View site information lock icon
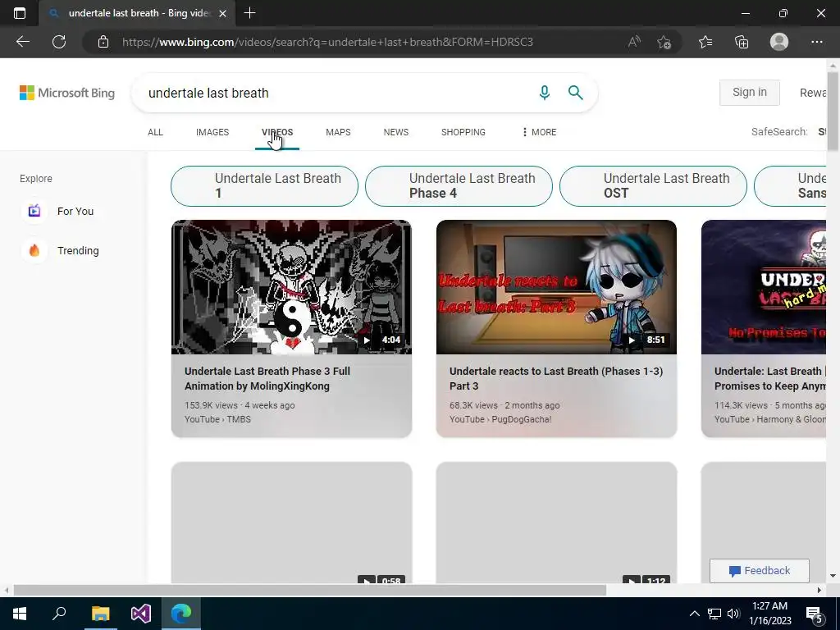 [x=103, y=42]
